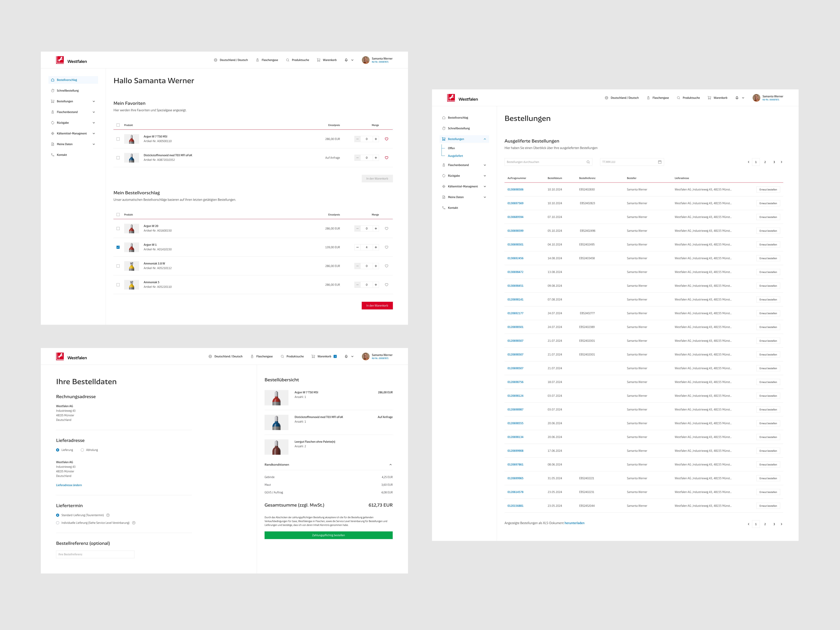840x630 pixels.
Task: Increase quantity plus for Ammoniak 5
Action: coord(376,285)
